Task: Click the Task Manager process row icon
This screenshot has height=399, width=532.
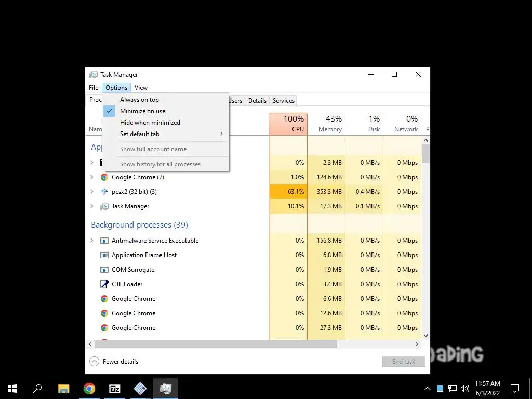Action: pos(104,206)
